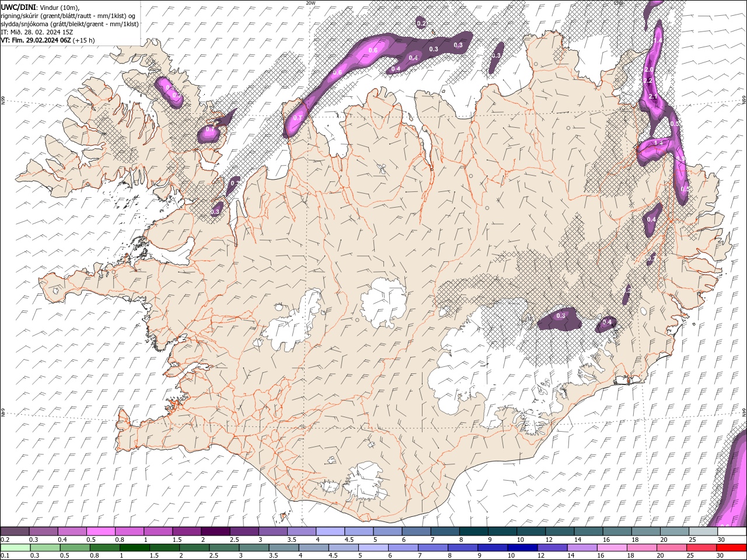
Task: Click the 2.0 precipitation value on the east coast band
Action: (x=648, y=69)
